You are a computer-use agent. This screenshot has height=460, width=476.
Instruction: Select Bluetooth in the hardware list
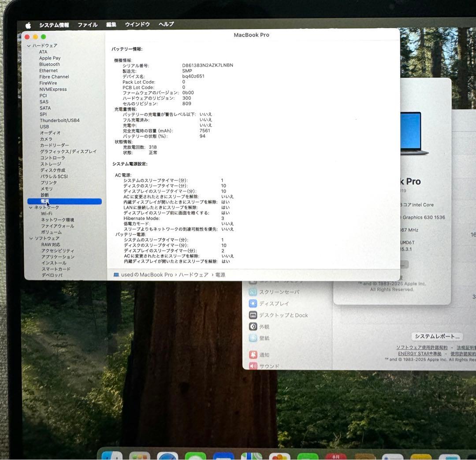pos(49,64)
